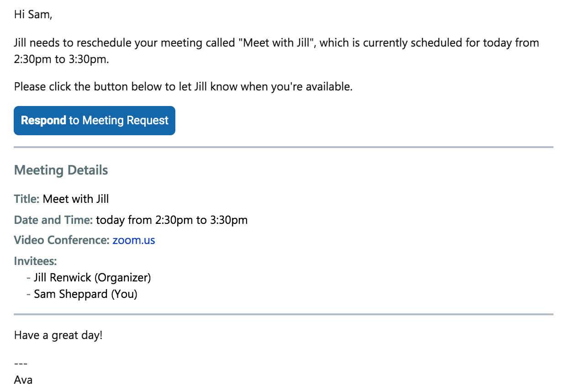The width and height of the screenshot is (569, 392).
Task: Select invitee Sam Sheppard (You)
Action: (85, 294)
